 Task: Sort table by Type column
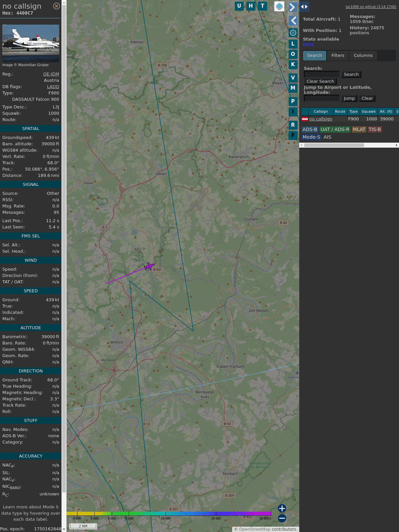tap(353, 112)
